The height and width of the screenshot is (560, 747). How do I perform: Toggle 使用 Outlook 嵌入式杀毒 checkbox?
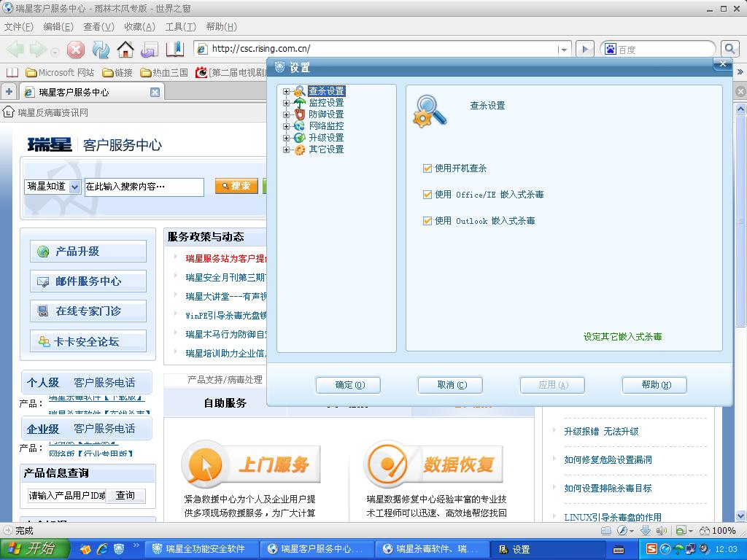pos(427,220)
